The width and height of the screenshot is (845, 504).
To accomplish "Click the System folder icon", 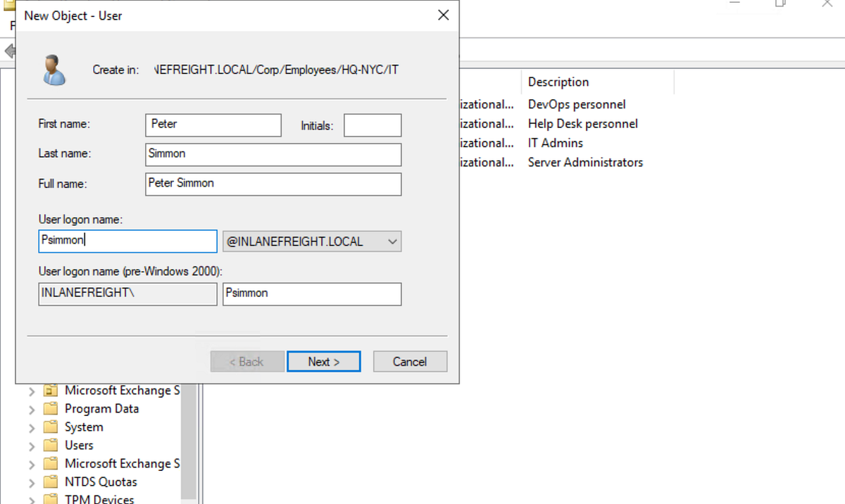I will pos(50,427).
